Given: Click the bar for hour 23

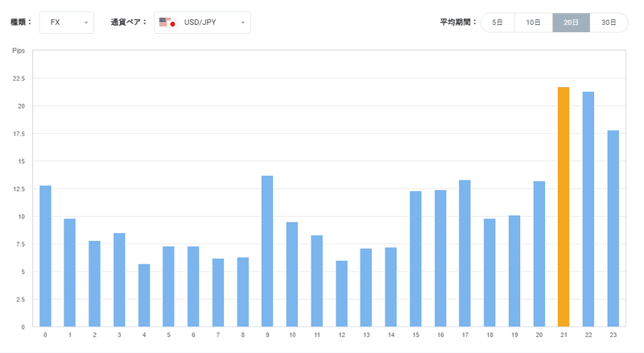Looking at the screenshot, I should 613,229.
